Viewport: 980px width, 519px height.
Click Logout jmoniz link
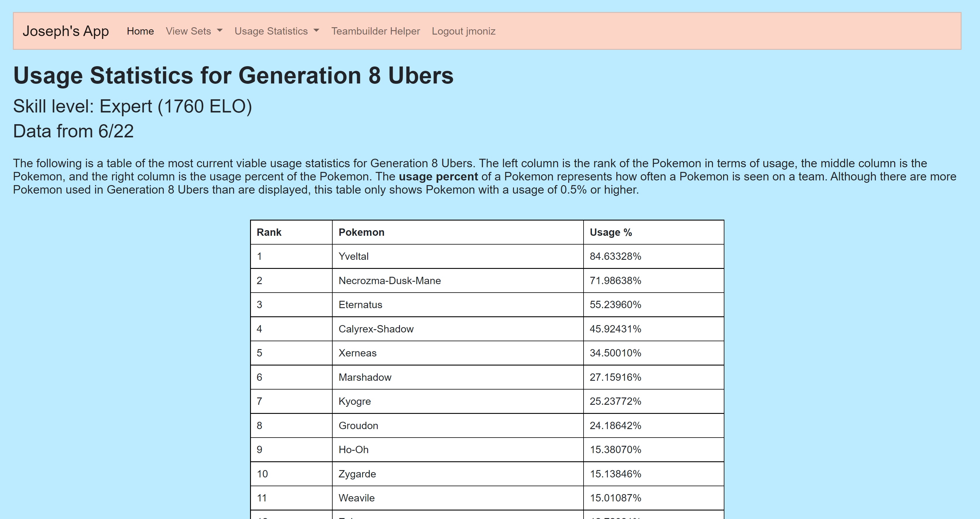463,31
